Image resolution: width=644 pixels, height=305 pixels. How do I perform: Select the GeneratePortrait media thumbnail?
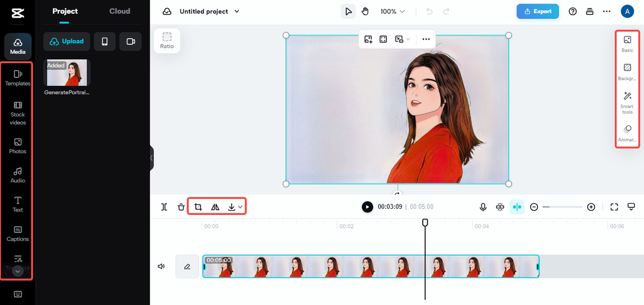[67, 72]
